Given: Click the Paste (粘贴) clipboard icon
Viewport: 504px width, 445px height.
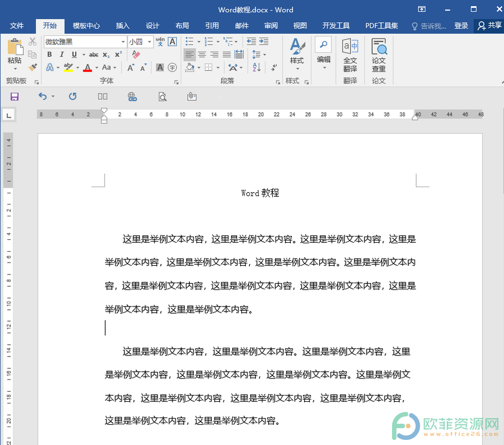Looking at the screenshot, I should (x=15, y=47).
